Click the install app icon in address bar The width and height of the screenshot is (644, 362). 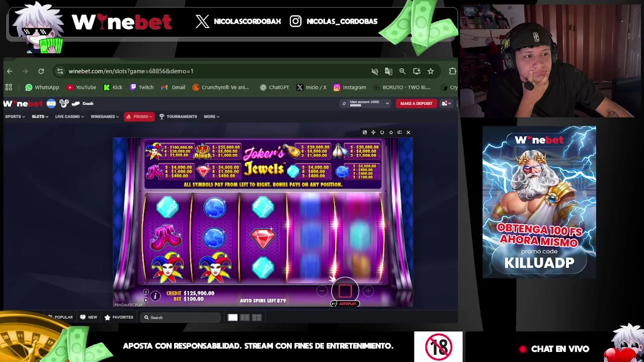pos(417,71)
